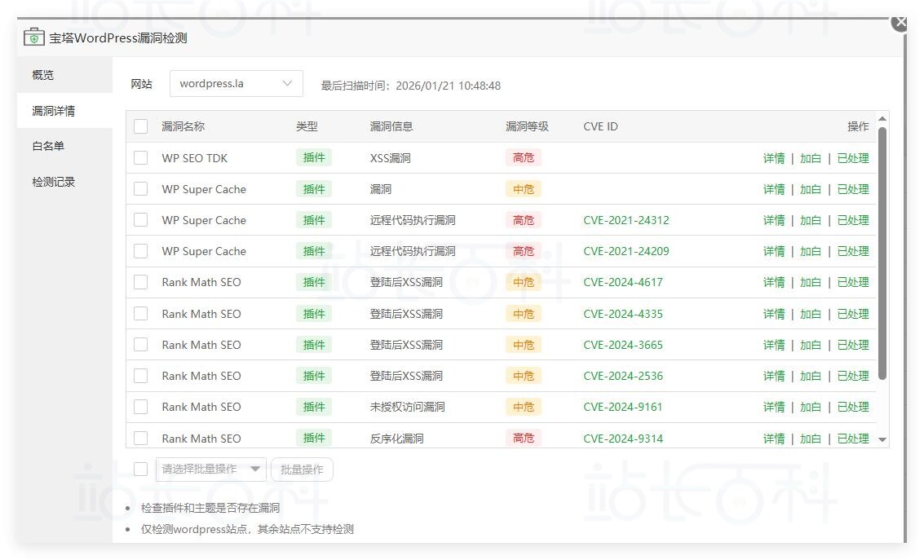924x560 pixels.
Task: Open the 白名单 whitelist tab
Action: pyautogui.click(x=48, y=147)
